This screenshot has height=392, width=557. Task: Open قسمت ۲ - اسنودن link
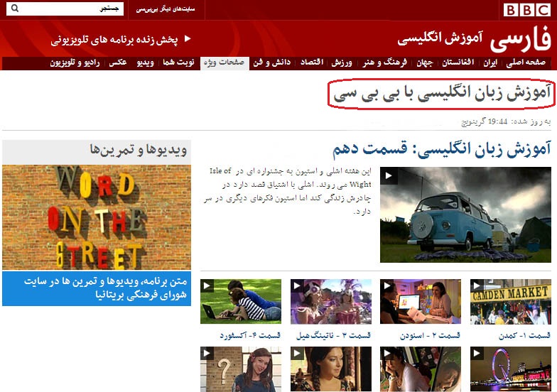[431, 335]
